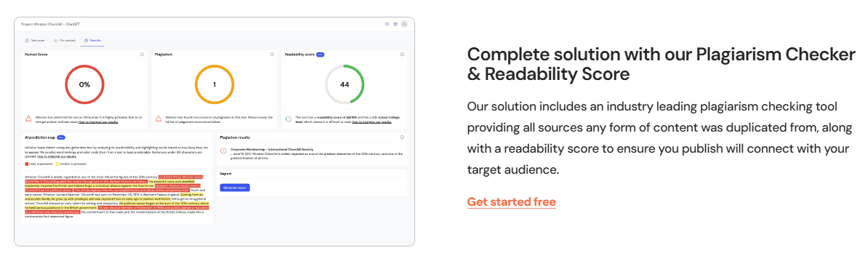Switch to the Text scan tab
The width and height of the screenshot is (868, 269).
tap(34, 41)
